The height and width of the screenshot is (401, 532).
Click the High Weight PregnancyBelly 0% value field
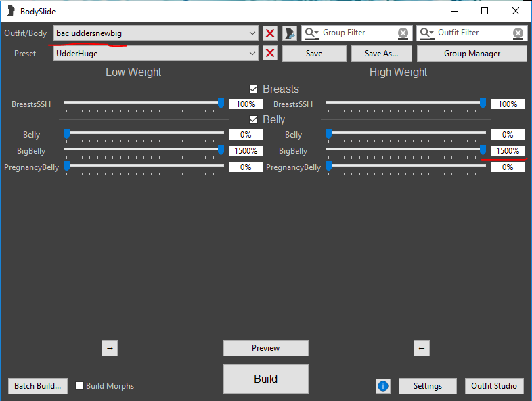point(508,167)
